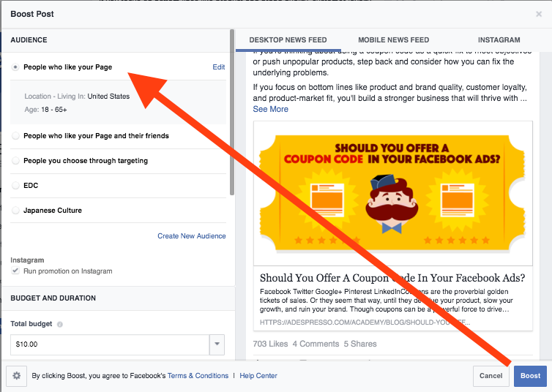Open the Help Center link
This screenshot has height=392, width=552.
(258, 375)
